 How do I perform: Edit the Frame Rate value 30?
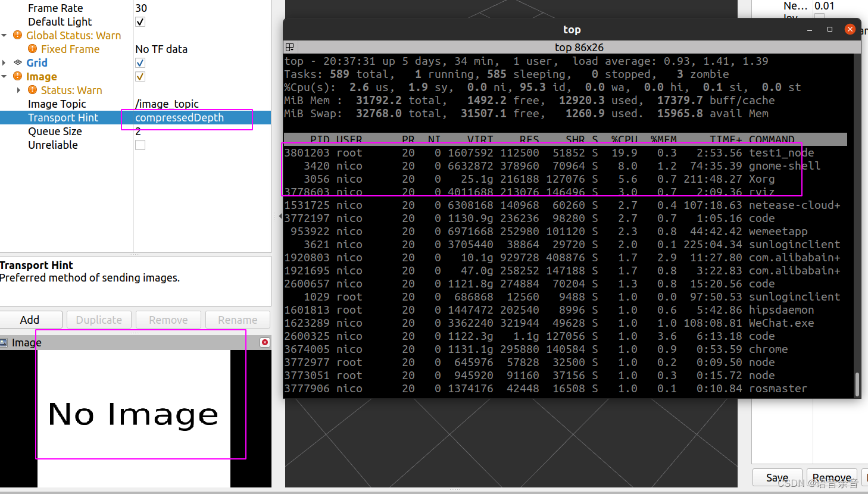pos(202,8)
